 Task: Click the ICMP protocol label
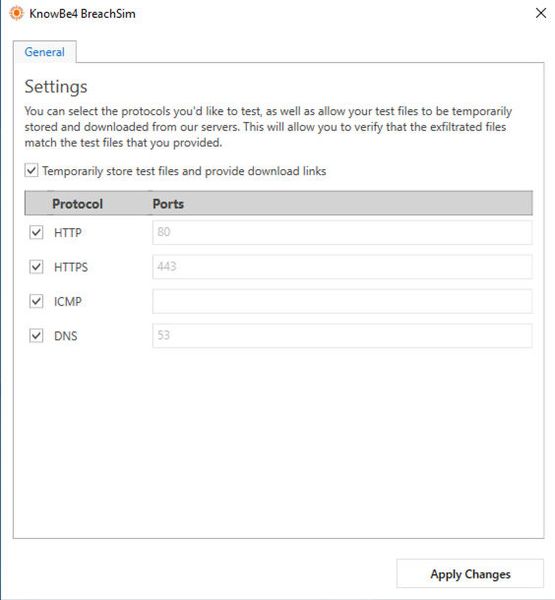click(x=68, y=302)
